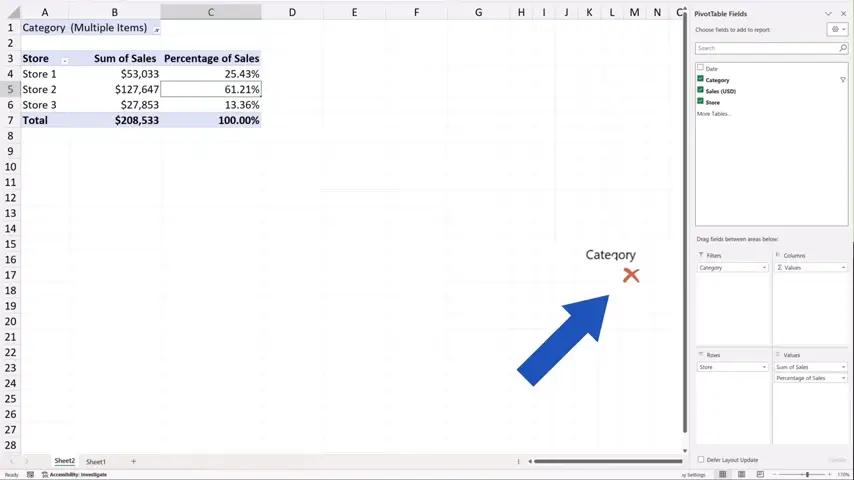Enable the Date field checkbox
The width and height of the screenshot is (854, 480).
tap(700, 68)
